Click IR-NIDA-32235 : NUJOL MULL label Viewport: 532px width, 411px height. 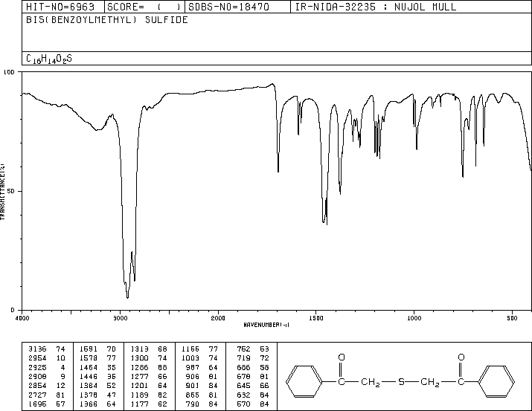376,7
